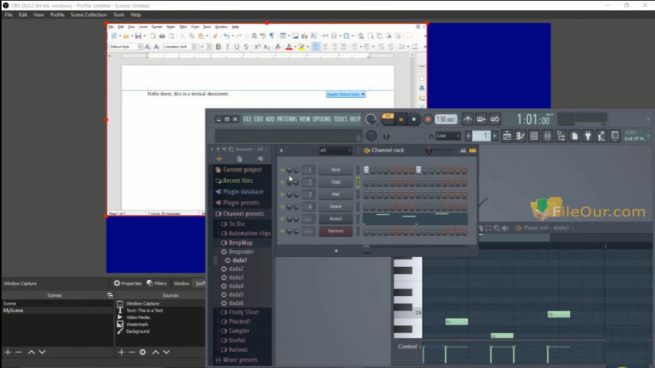655x368 pixels.
Task: Toggle first lit step of Kick row
Action: (x=366, y=170)
